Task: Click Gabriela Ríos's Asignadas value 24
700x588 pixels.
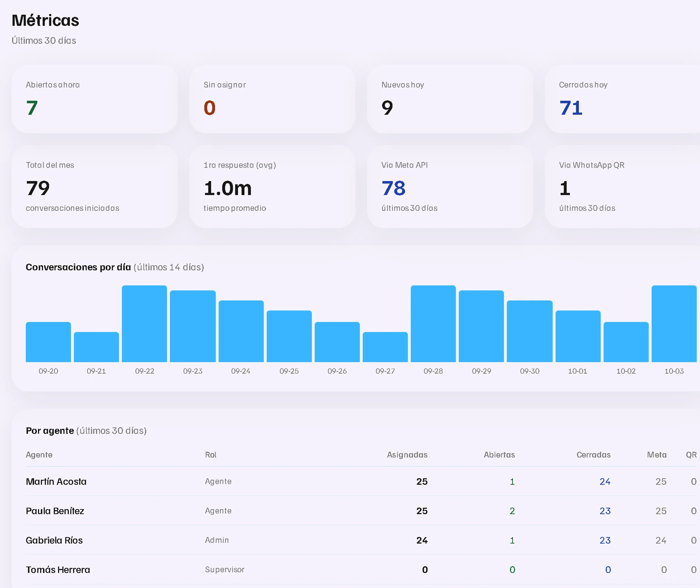Action: pos(422,540)
